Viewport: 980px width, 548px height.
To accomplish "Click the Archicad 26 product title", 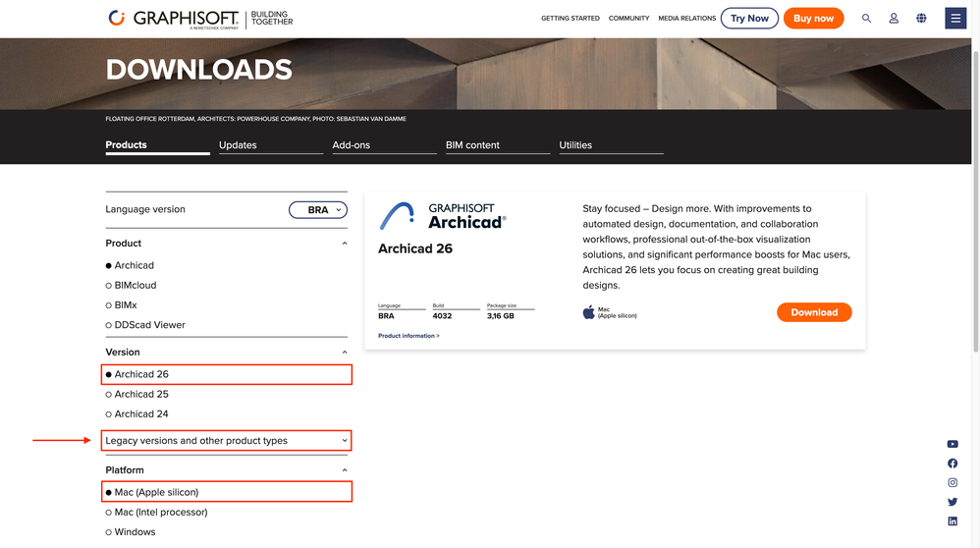I will click(415, 248).
